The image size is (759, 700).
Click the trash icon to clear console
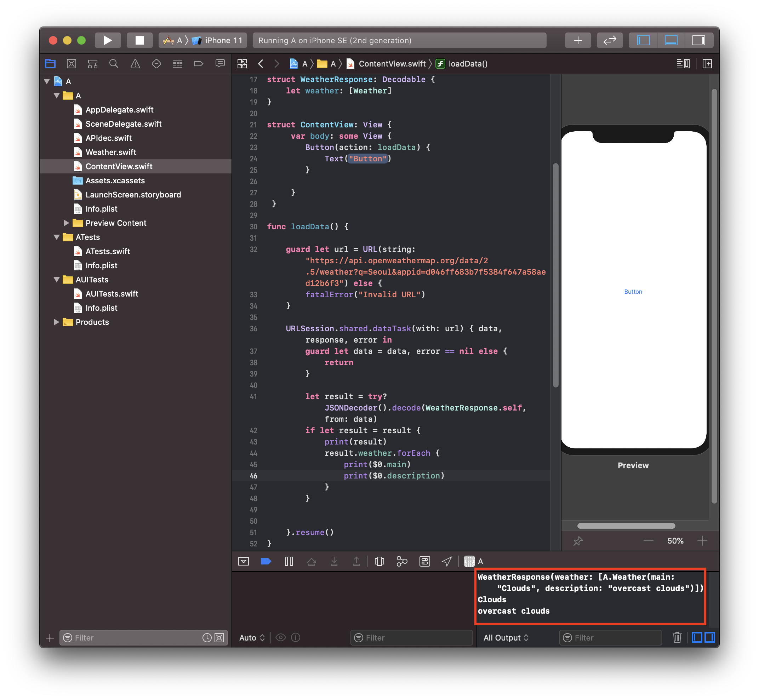(x=677, y=637)
